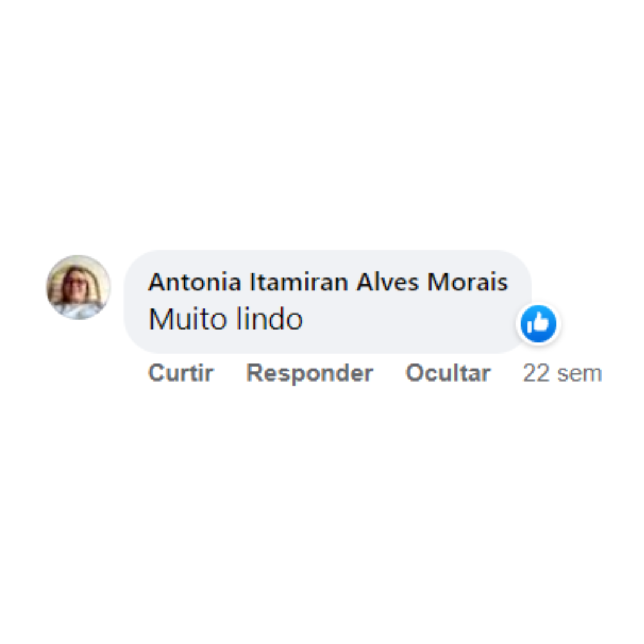The width and height of the screenshot is (644, 644).
Task: Click Responder below 'Muito lindo'
Action: [309, 373]
